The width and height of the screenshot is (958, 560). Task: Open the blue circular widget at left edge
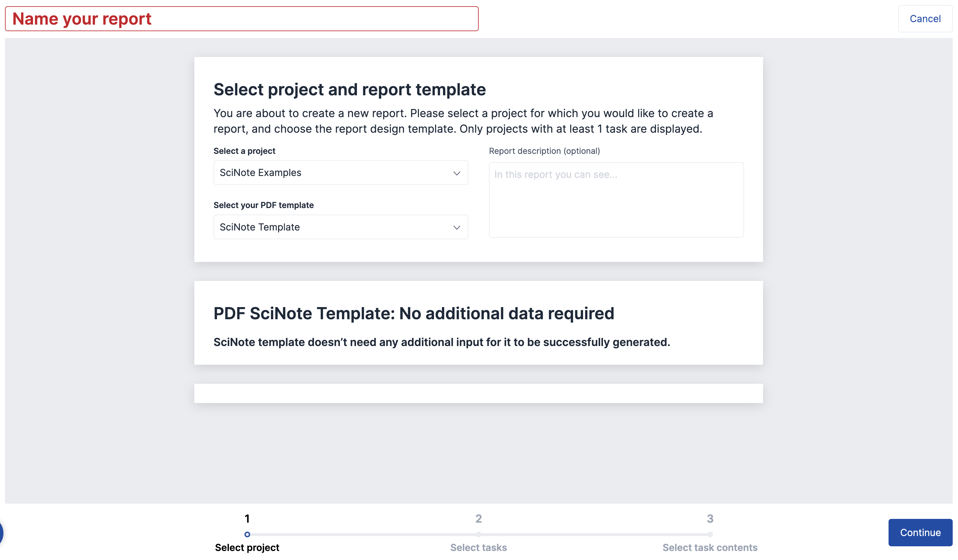pyautogui.click(x=1, y=532)
